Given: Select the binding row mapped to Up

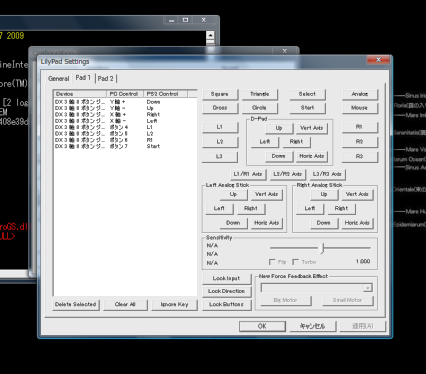Looking at the screenshot, I should coord(125,108).
